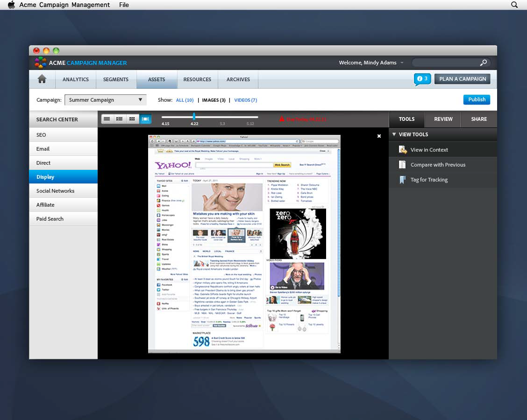Switch to the Review panel tab
Screen dimensions: 527x420
443,119
